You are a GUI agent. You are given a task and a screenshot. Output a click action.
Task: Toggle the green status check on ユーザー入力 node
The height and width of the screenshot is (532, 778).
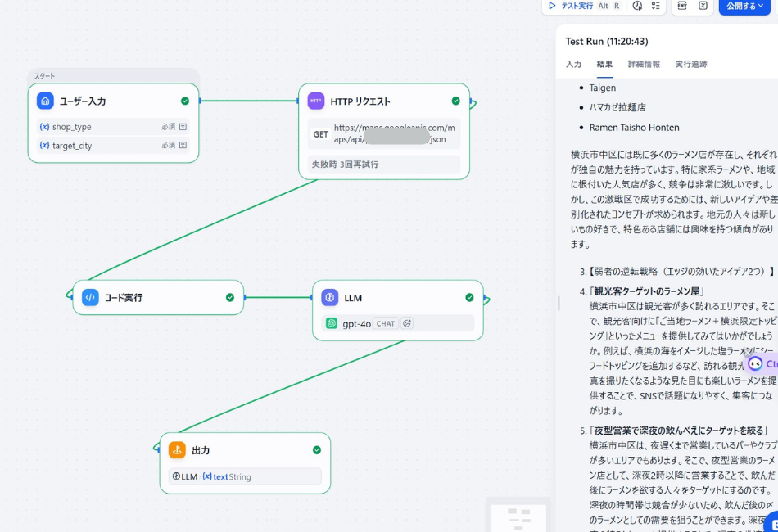184,101
